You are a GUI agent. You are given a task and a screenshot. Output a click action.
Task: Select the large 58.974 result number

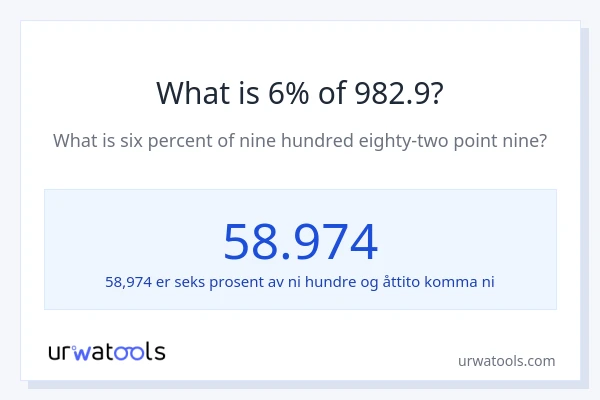click(x=300, y=241)
